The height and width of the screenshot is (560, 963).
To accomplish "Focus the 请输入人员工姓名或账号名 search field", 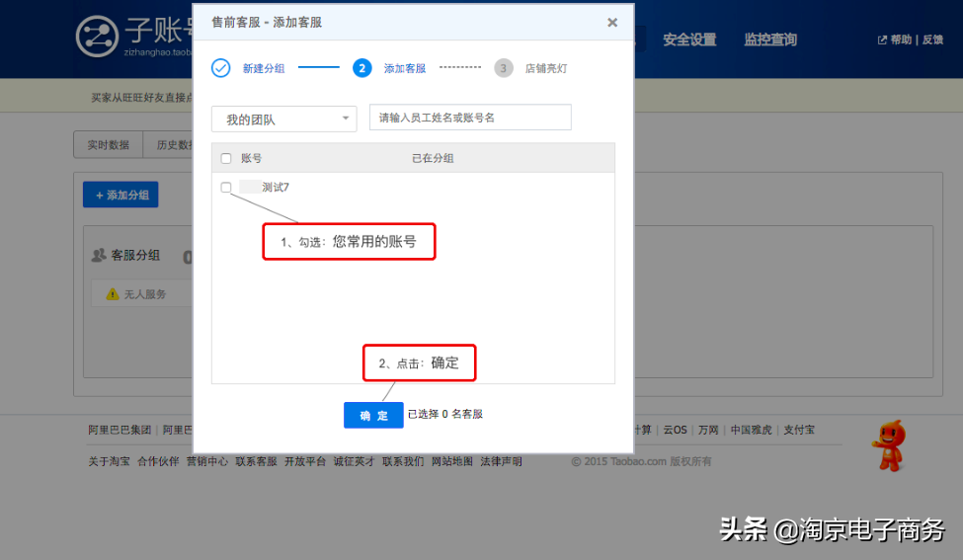I will point(470,118).
